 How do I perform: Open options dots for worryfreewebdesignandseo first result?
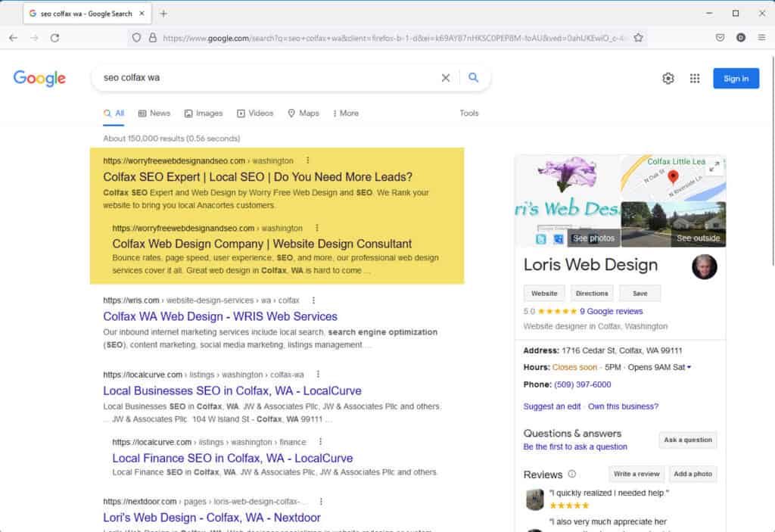tap(308, 160)
